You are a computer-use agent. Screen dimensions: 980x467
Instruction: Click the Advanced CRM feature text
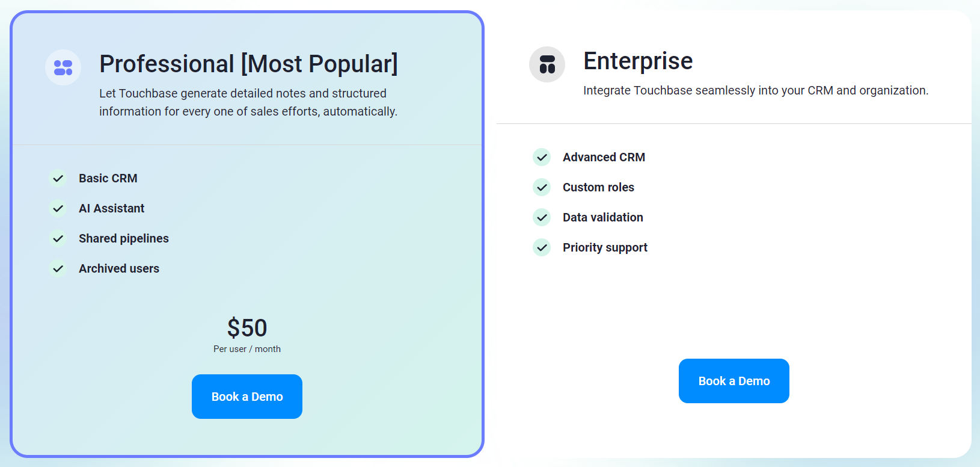[x=604, y=157]
